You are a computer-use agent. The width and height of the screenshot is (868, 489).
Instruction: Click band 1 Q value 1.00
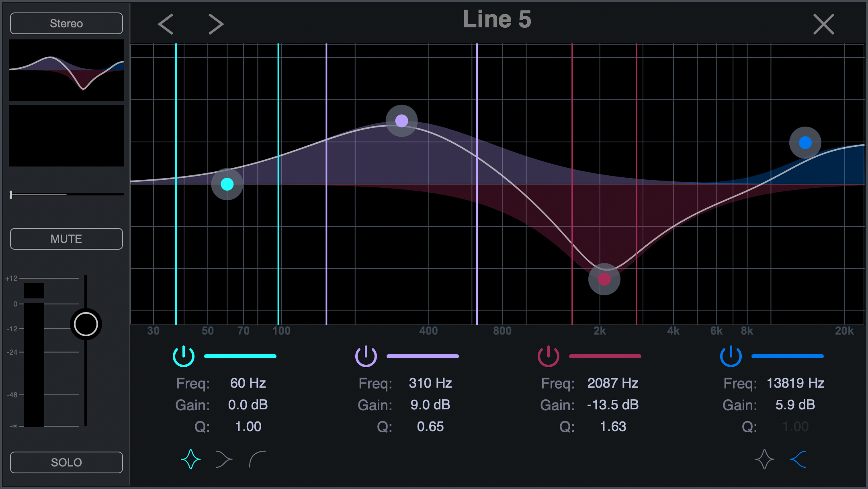coord(248,427)
